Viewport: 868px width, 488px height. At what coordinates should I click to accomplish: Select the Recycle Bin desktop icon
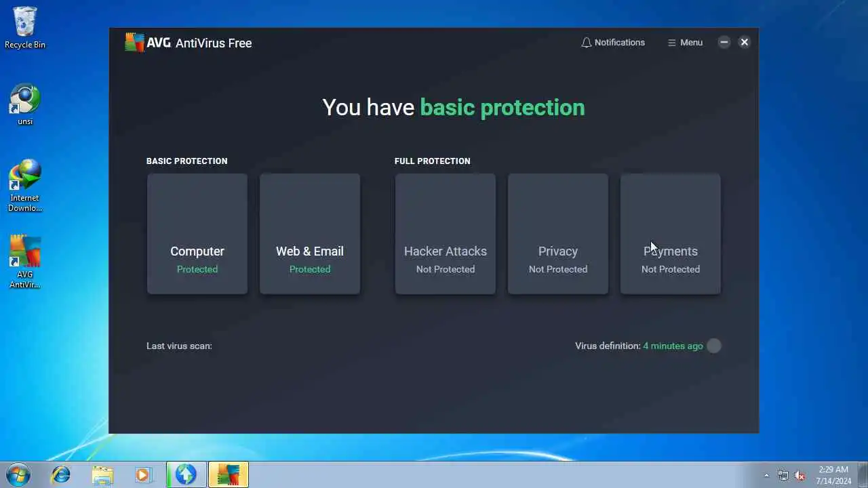tap(25, 28)
